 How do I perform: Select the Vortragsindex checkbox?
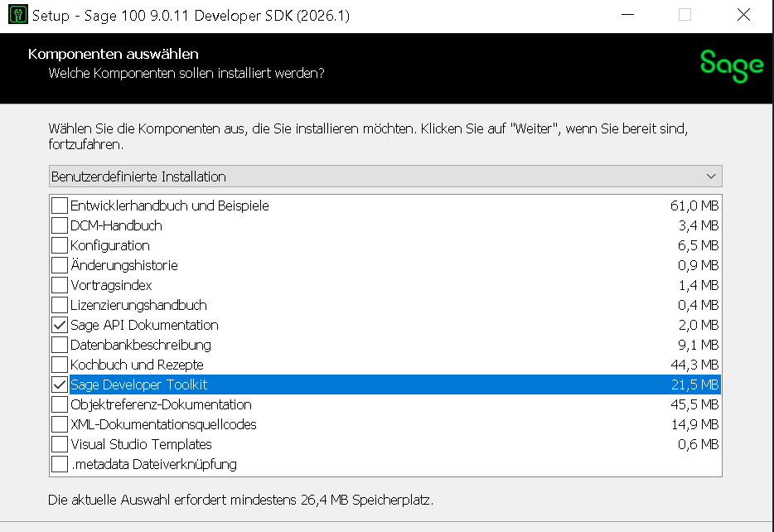(x=60, y=285)
